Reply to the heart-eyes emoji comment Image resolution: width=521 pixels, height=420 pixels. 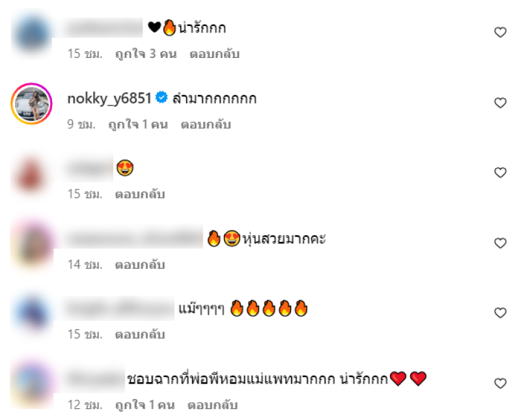point(140,194)
